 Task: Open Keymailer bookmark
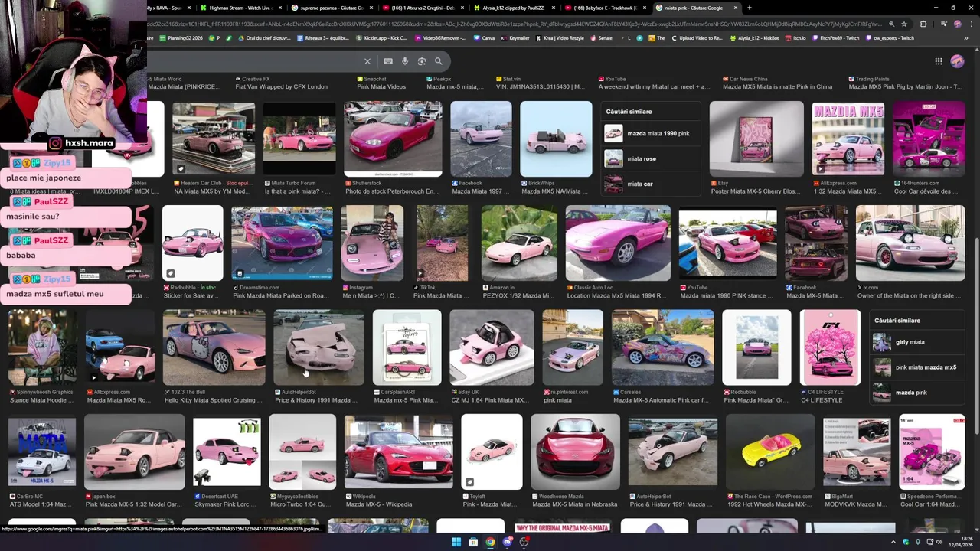514,37
